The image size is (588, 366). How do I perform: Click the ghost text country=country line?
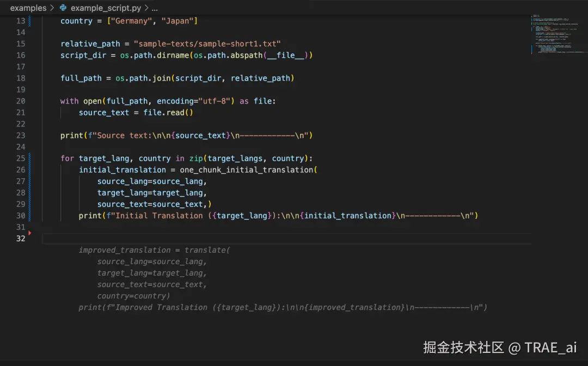point(133,296)
